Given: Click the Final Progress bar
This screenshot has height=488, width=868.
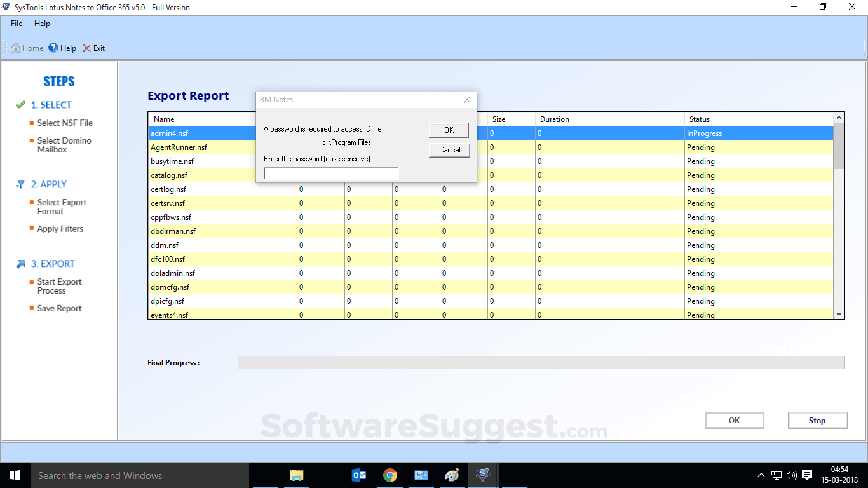Looking at the screenshot, I should (x=541, y=363).
